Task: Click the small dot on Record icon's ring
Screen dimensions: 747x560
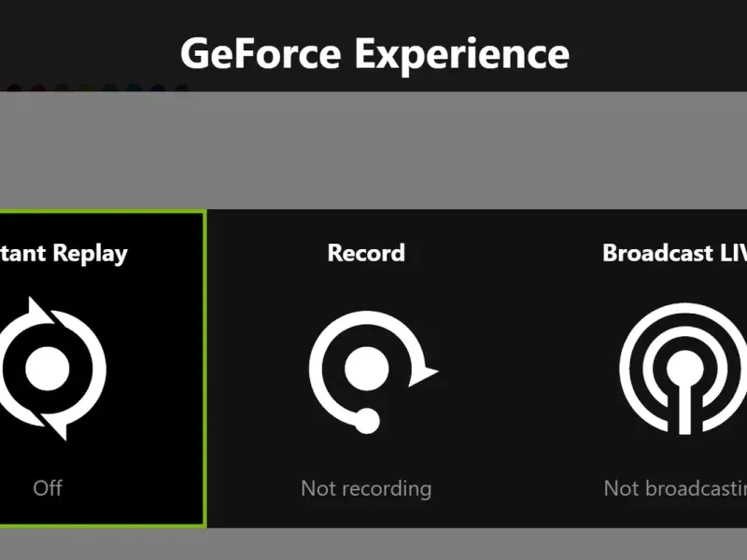Action: pos(367,421)
